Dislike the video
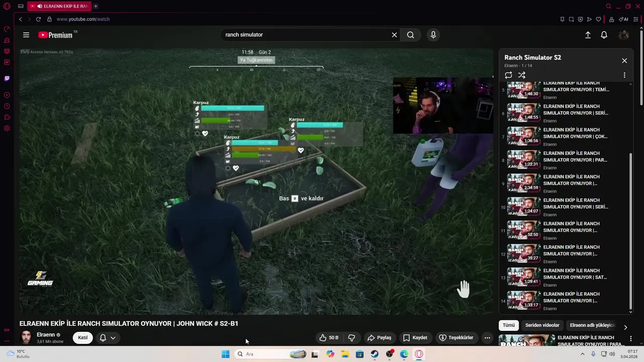Screen dimensions: 644x362 click(352, 338)
